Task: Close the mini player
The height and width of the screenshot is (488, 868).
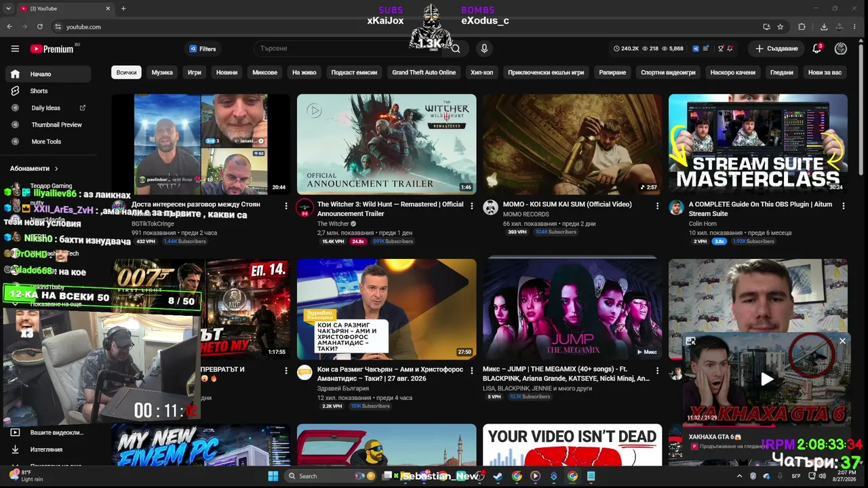Action: [x=842, y=341]
